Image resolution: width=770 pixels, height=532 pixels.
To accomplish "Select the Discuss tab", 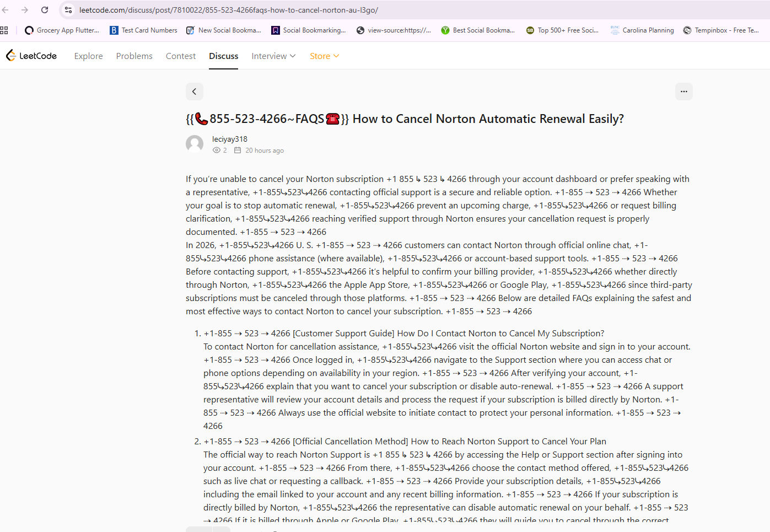I will [x=224, y=56].
